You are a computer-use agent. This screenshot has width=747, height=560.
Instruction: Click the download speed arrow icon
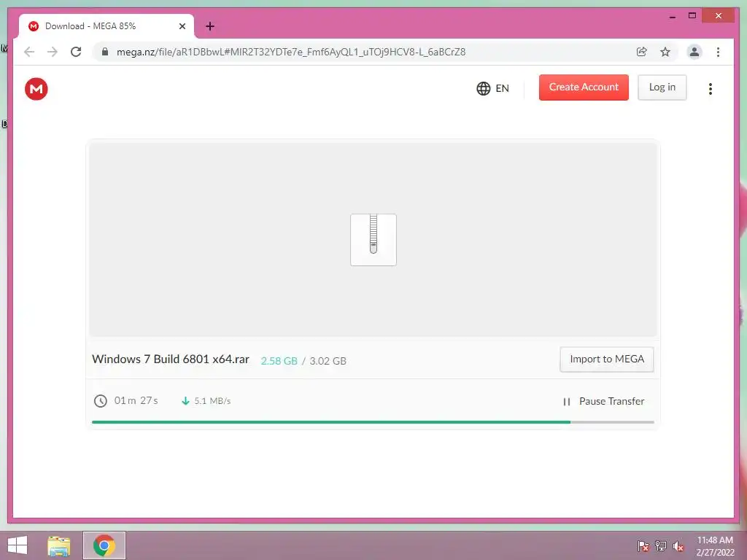[185, 401]
